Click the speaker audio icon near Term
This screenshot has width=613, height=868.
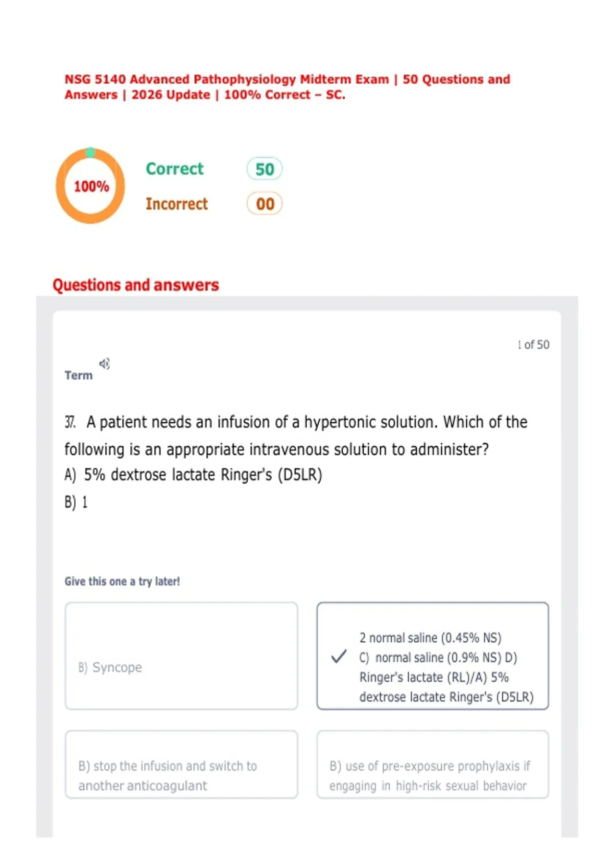(104, 364)
